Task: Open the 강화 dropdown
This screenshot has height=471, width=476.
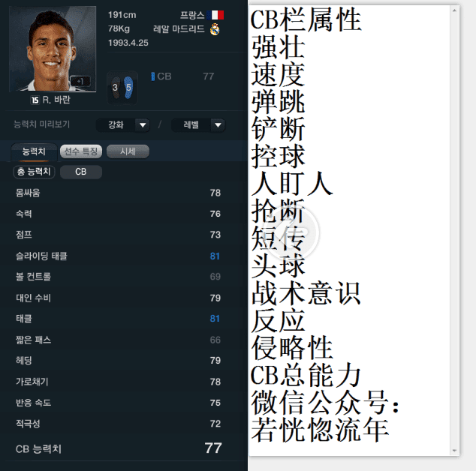Action: tap(123, 125)
